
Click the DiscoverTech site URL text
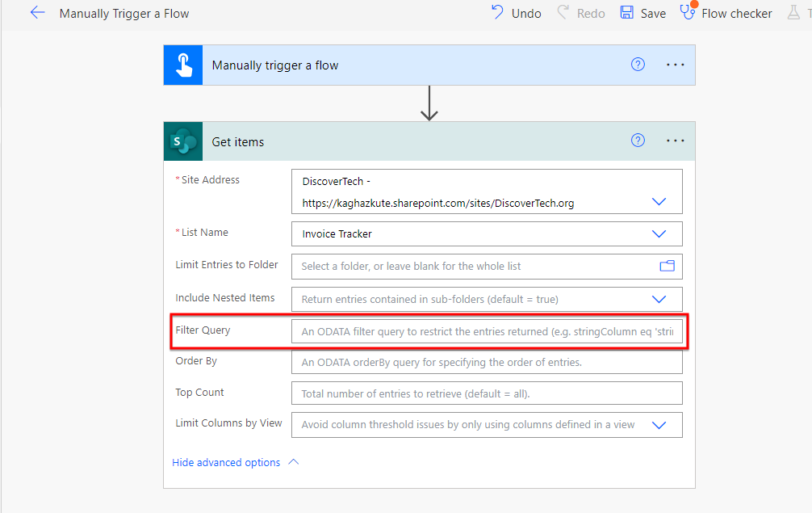click(x=438, y=203)
